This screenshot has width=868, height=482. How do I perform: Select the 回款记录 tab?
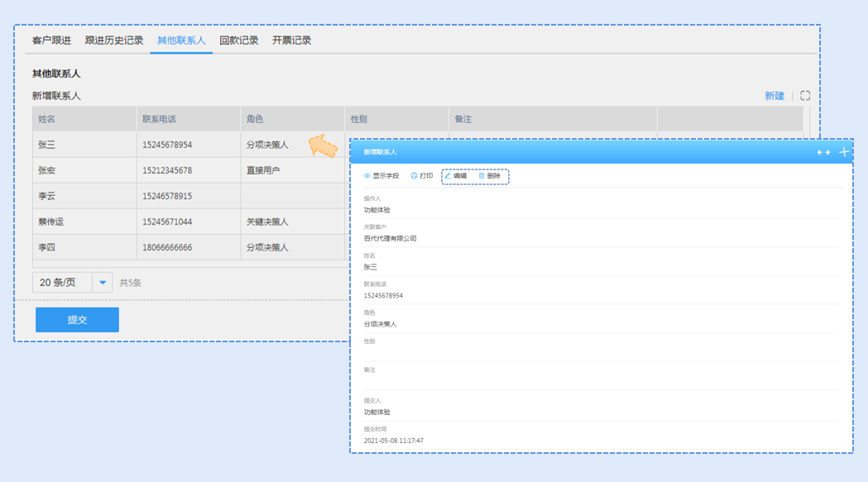[239, 41]
